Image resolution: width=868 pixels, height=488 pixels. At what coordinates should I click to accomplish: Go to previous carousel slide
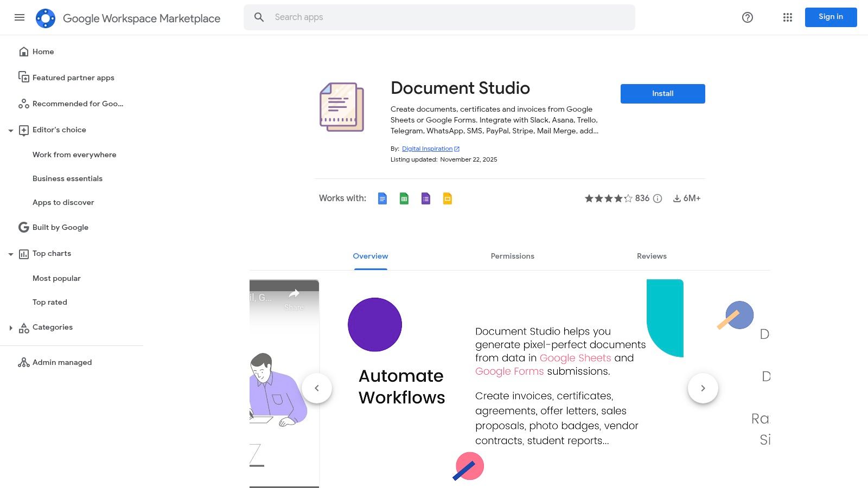click(317, 388)
